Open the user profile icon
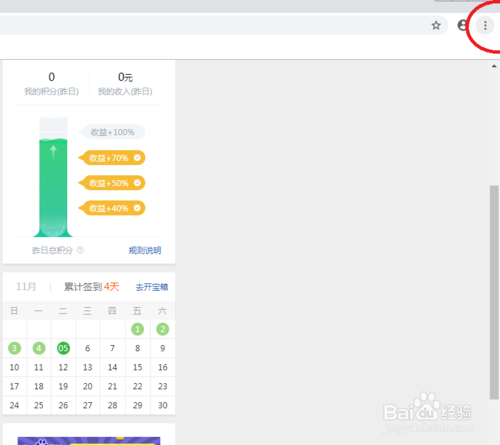Screen dimensions: 500x445 click(x=463, y=25)
